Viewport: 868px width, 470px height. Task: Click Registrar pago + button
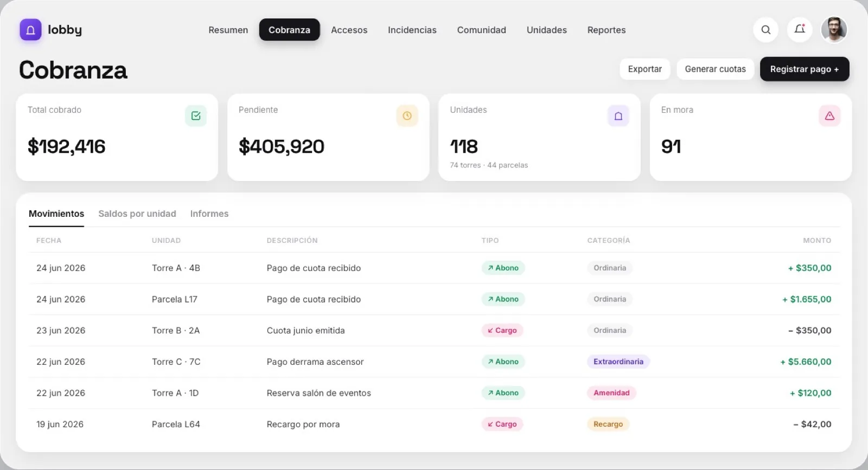[805, 69]
